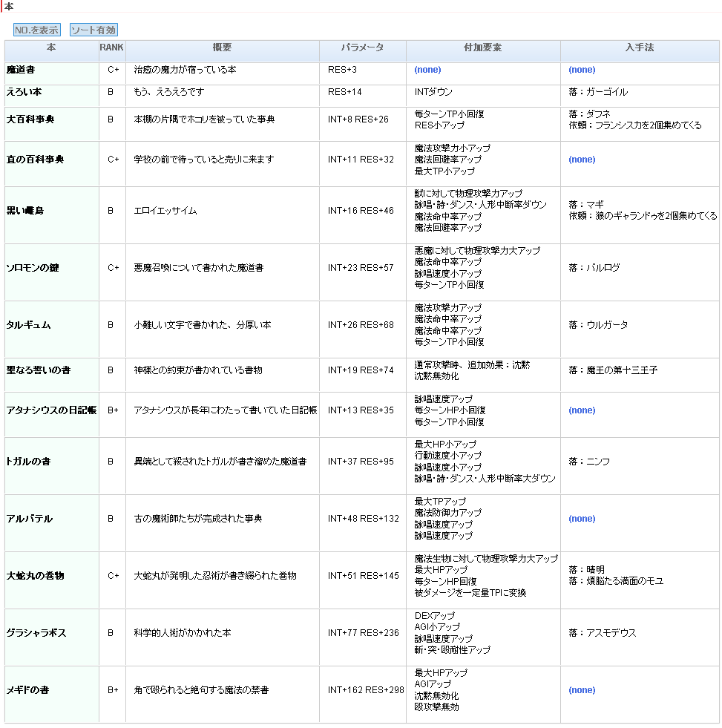The image size is (722, 728).
Task: Select the 付加要素 column header
Action: [483, 47]
